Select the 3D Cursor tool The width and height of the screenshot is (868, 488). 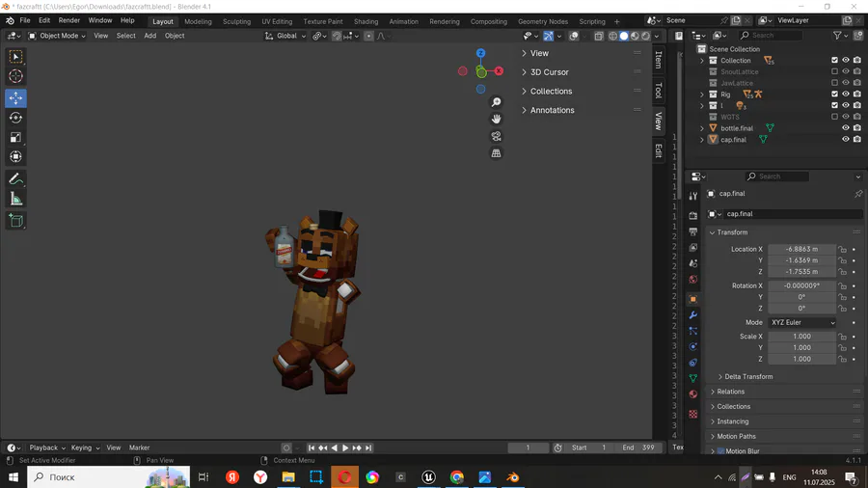click(x=15, y=76)
